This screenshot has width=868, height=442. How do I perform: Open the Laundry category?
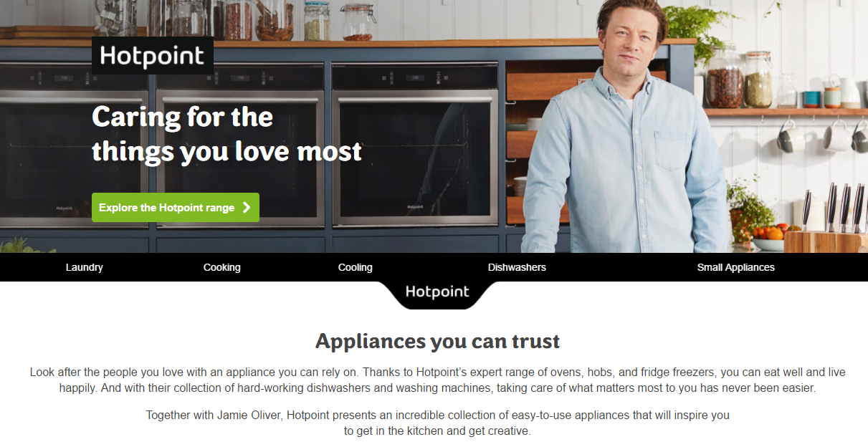(85, 267)
